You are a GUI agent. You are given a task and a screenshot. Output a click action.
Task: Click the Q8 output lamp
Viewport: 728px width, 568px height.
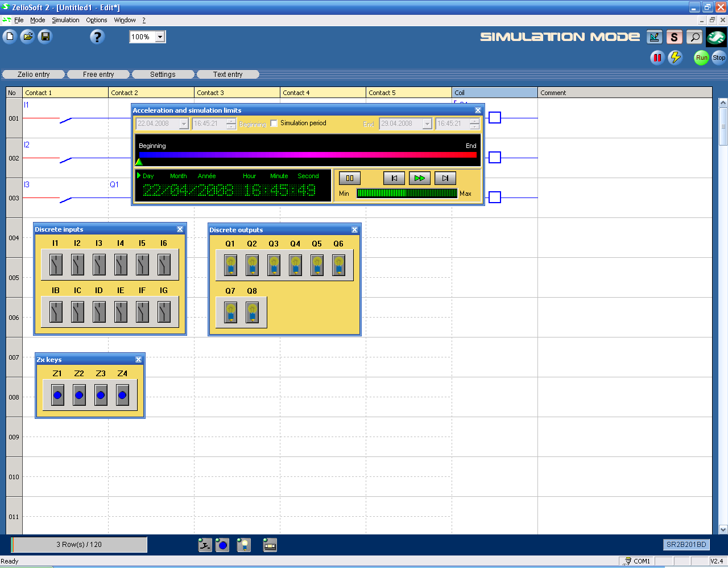tap(252, 312)
